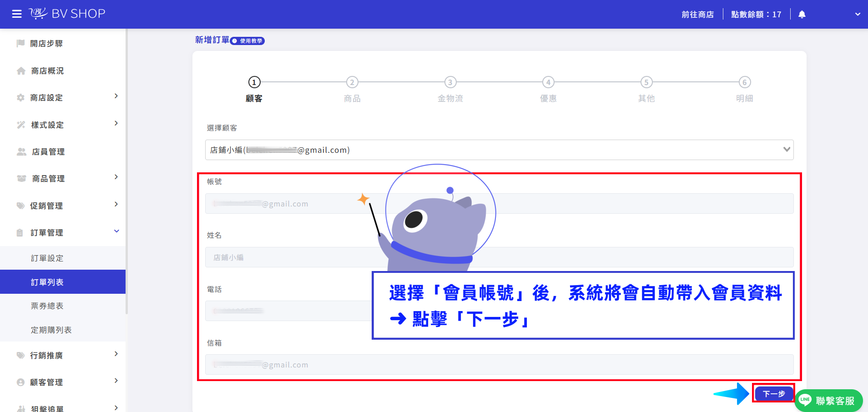Click the 商品管理 box icon

[21, 179]
